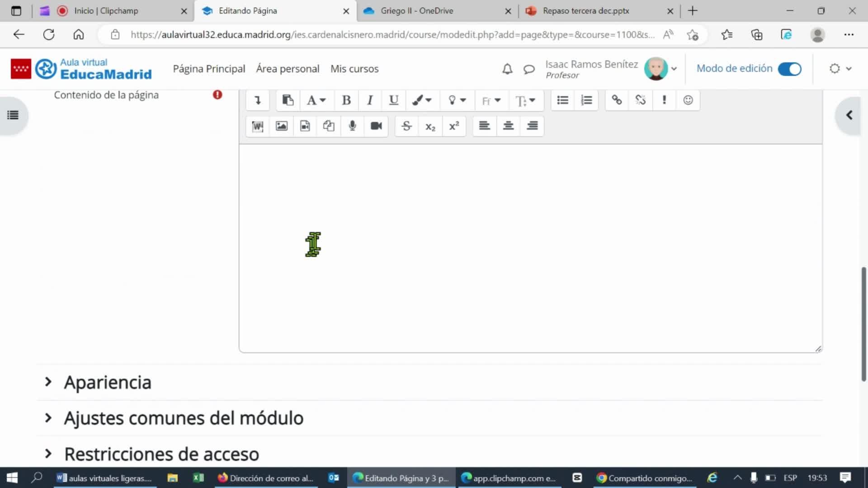
Task: Toggle Modo de edición switch
Action: pyautogui.click(x=789, y=69)
